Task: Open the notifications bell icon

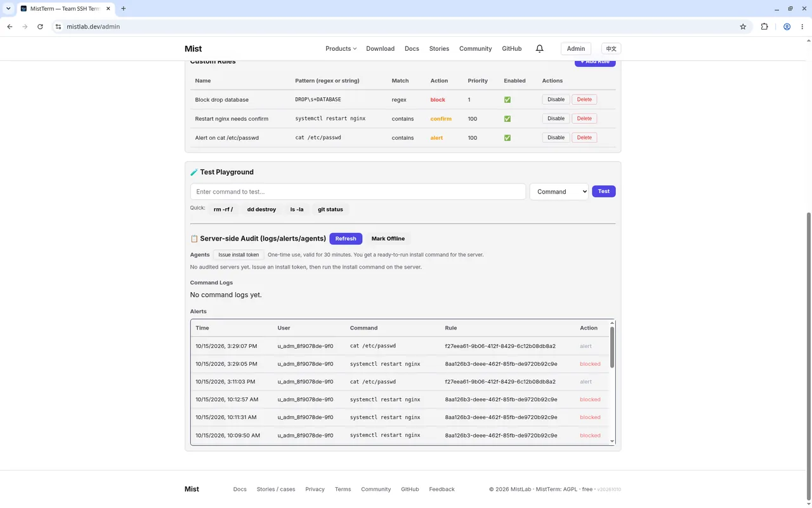Action: tap(539, 49)
